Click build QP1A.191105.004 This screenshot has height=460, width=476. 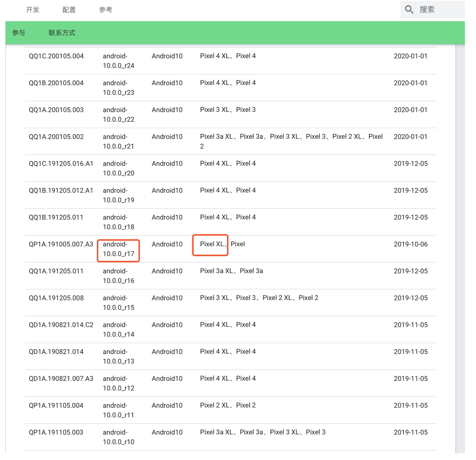[x=56, y=406]
